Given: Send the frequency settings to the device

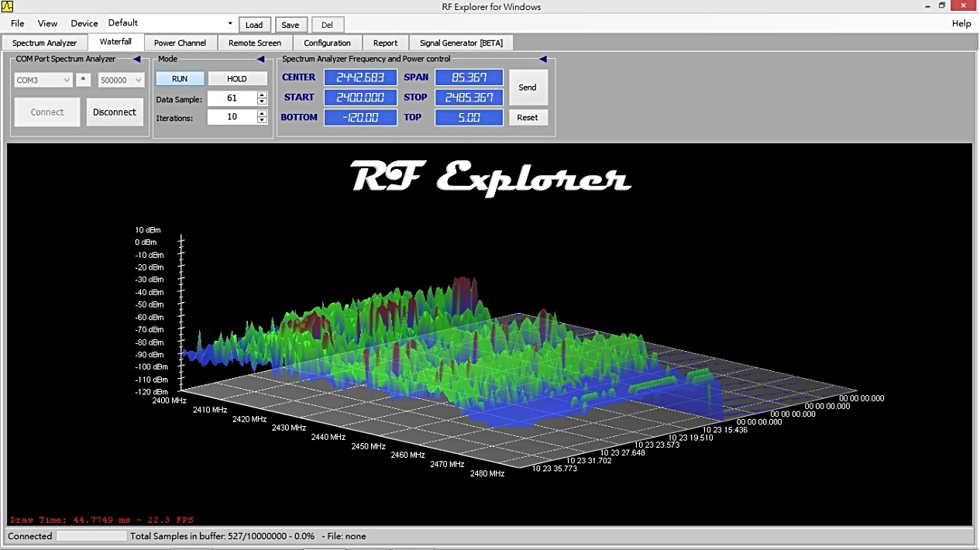Looking at the screenshot, I should [x=528, y=88].
